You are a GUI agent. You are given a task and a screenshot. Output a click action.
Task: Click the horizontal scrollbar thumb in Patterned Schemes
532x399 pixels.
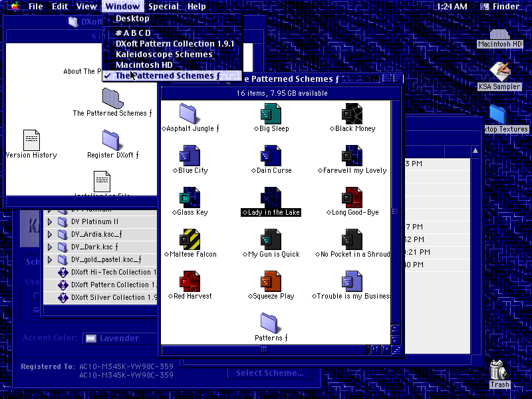[x=263, y=350]
